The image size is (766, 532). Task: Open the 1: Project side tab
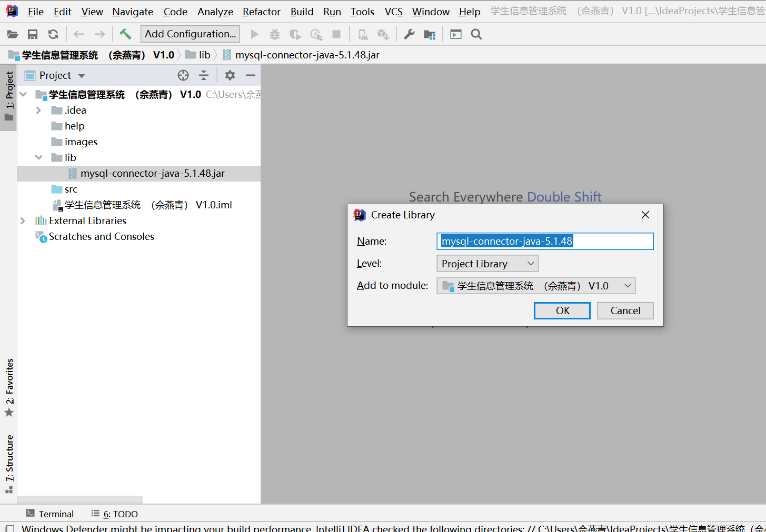[9, 96]
